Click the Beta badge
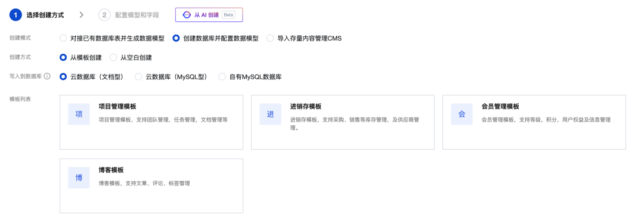Viewport: 644px width, 223px height. click(x=228, y=15)
